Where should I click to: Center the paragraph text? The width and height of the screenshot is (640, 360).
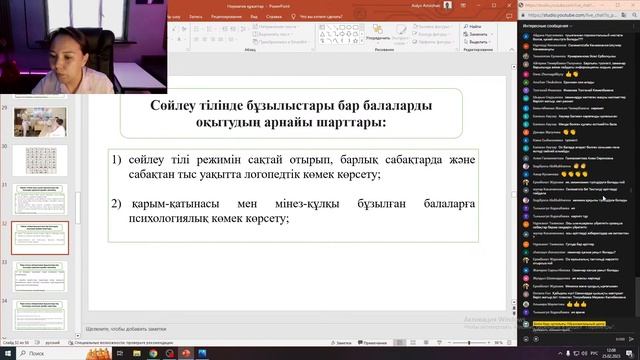204,39
